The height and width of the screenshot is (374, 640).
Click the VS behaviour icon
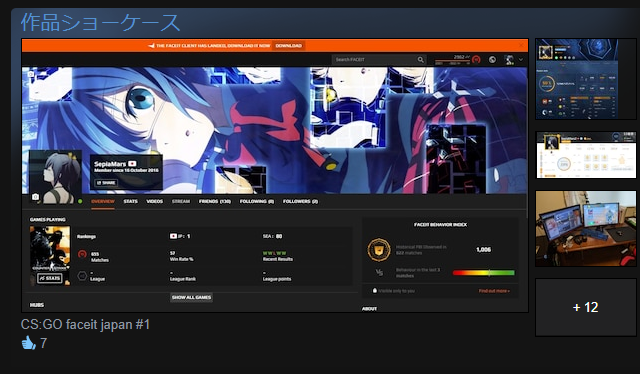coord(379,272)
